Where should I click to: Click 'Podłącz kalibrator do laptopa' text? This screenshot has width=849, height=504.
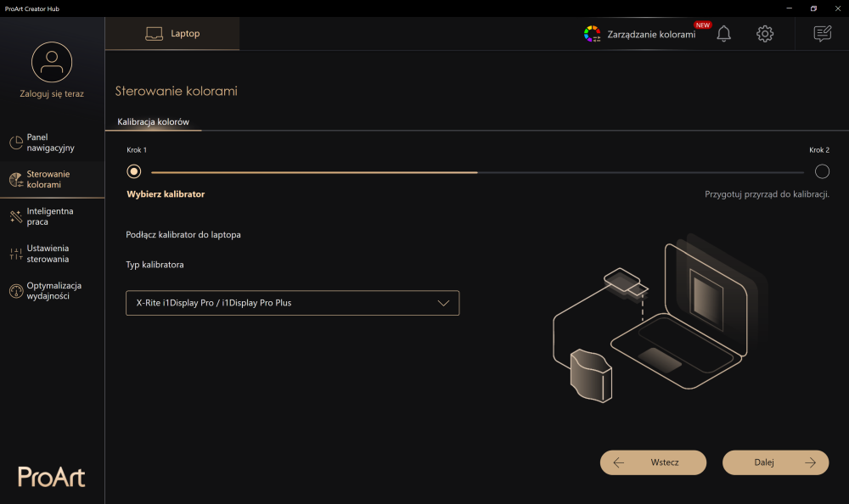pyautogui.click(x=183, y=234)
